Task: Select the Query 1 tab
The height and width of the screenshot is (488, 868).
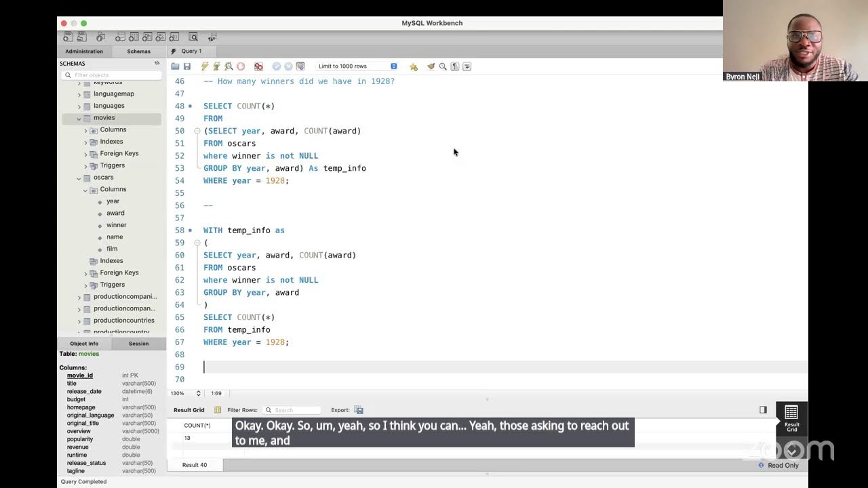Action: click(191, 51)
